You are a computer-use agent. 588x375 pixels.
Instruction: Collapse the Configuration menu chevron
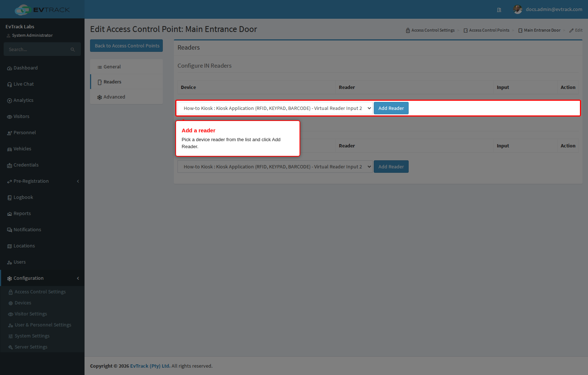(x=78, y=278)
